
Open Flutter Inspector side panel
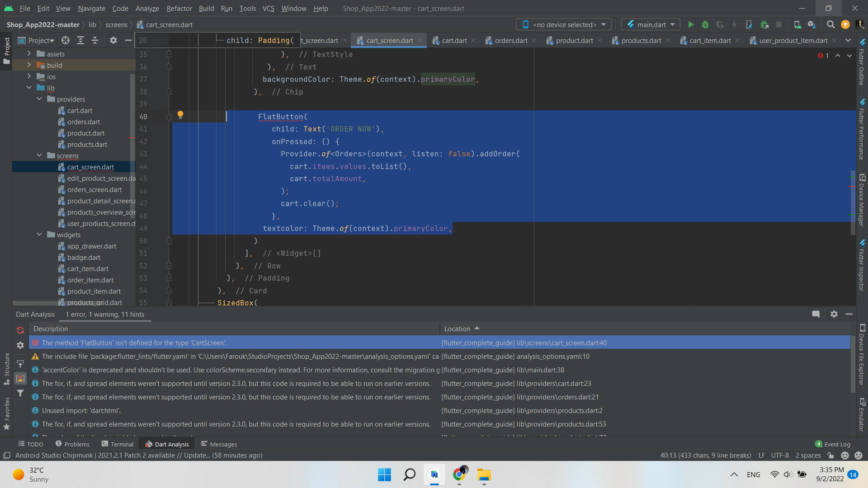pos(862,266)
